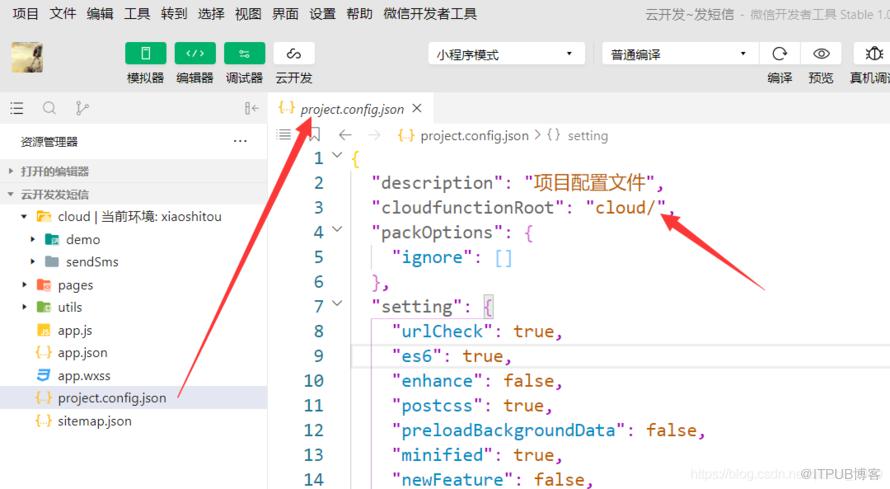Screen dimensions: 890x489
Task: Fold the setting block at line 7
Action: click(337, 303)
